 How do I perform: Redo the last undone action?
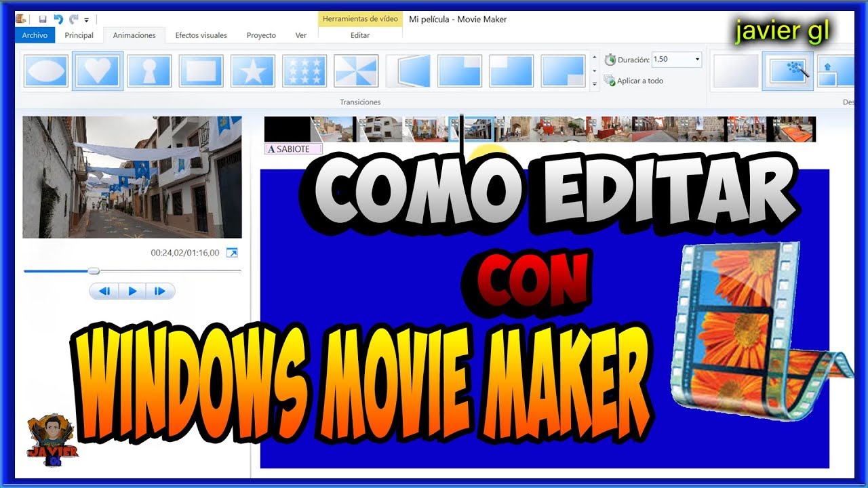pos(73,20)
